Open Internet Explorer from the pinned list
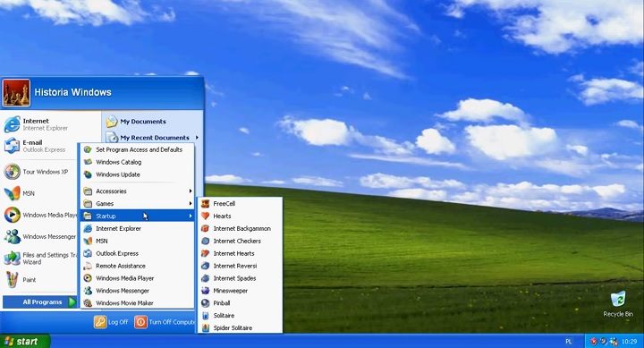 click(x=40, y=124)
